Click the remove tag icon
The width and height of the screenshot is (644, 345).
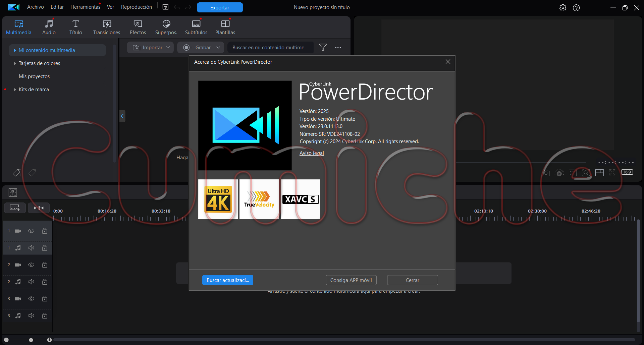pos(33,173)
